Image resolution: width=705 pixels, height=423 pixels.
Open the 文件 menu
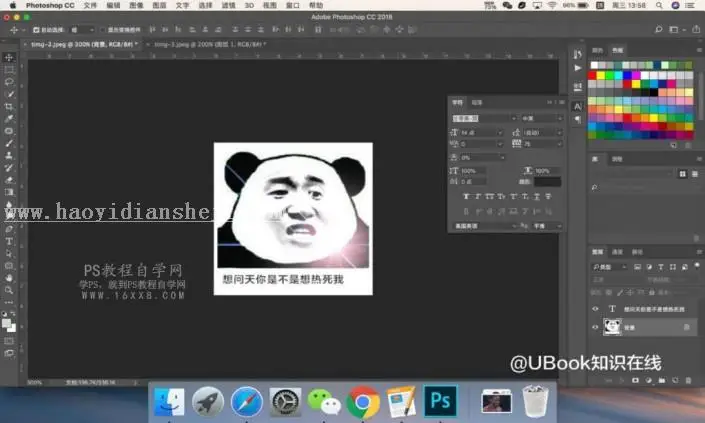90,5
